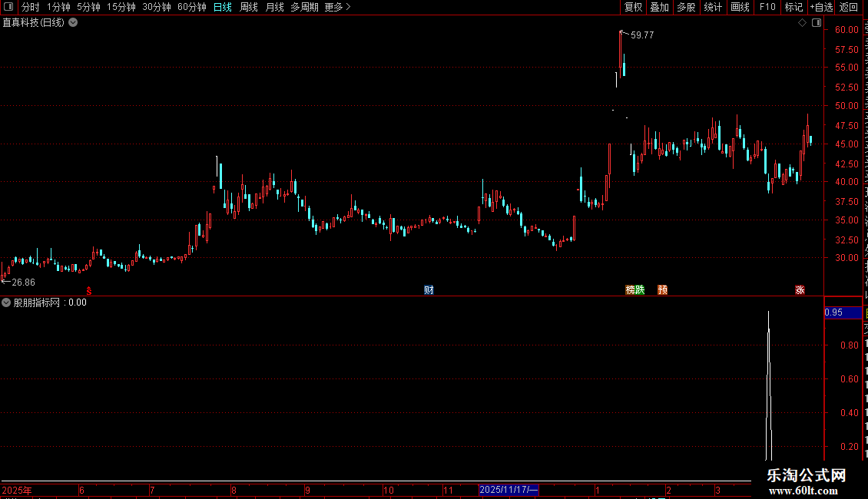
Task: Switch to 月线 monthly chart
Action: coord(274,7)
